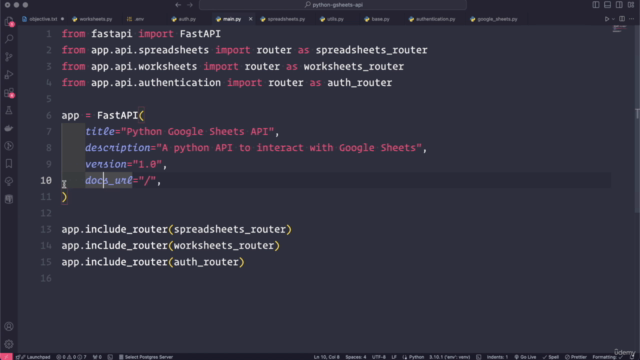This screenshot has width=640, height=360.
Task: Open Launchpad in the status bar
Action: (x=33, y=357)
